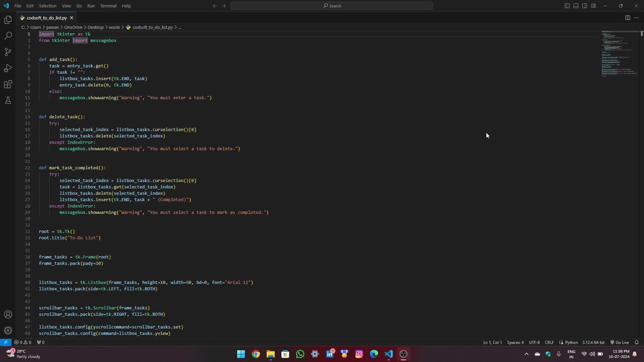Open LinkedIn from taskbar
644x362 pixels.
[330, 354]
